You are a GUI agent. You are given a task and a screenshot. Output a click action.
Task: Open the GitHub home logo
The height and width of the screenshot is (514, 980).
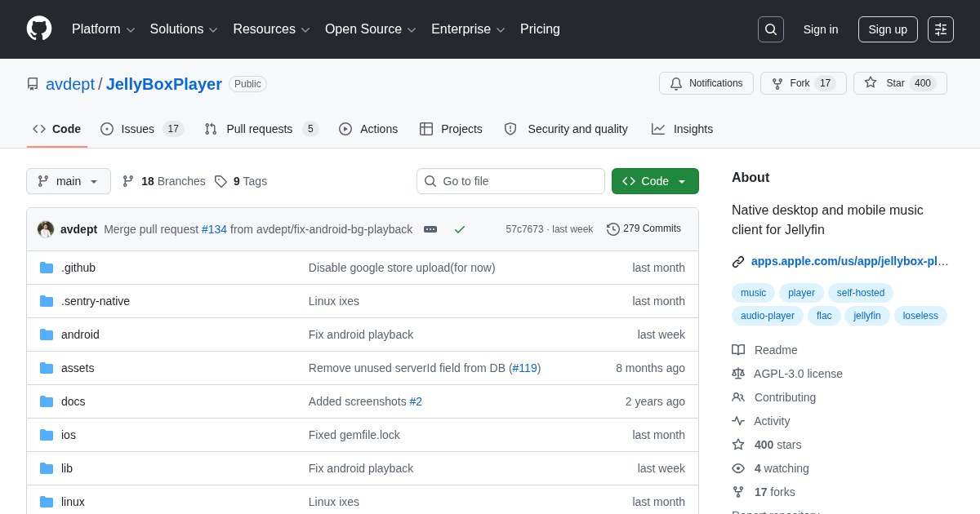(x=39, y=29)
